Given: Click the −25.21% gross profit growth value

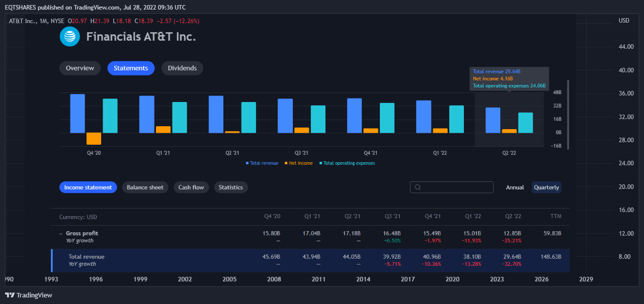Looking at the screenshot, I should [512, 241].
